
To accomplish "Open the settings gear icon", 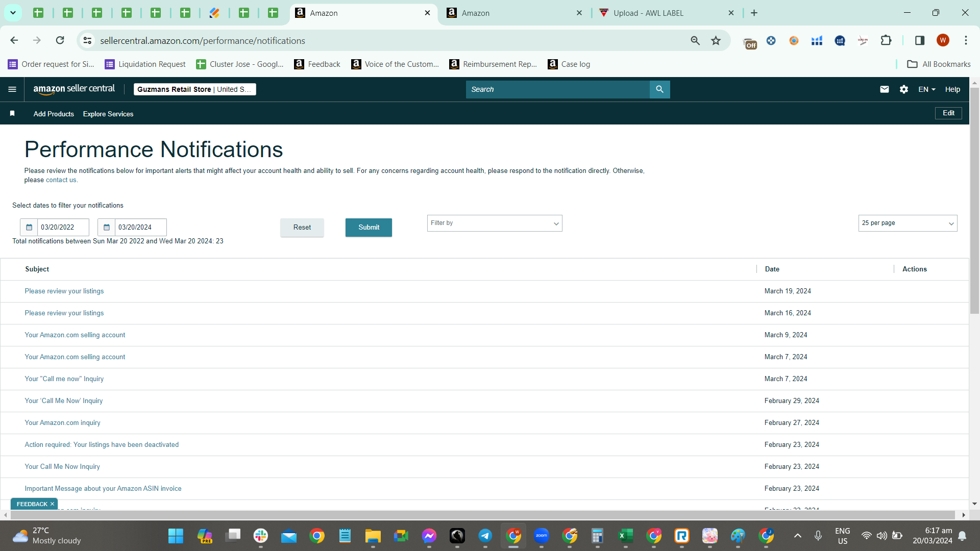I will tap(904, 89).
